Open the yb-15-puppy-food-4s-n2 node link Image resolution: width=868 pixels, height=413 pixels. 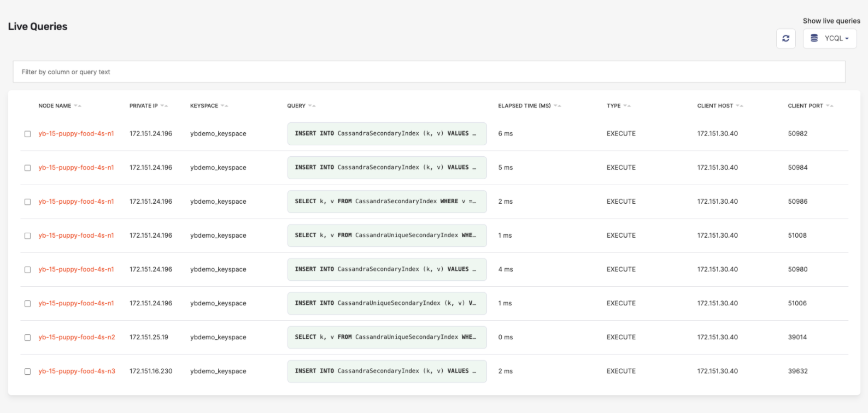[77, 337]
